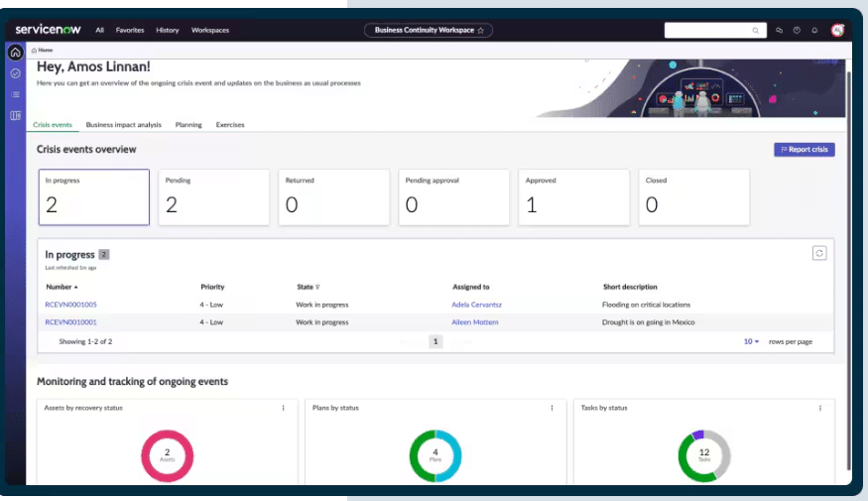Open Aileen Mottern assignee link

(475, 322)
